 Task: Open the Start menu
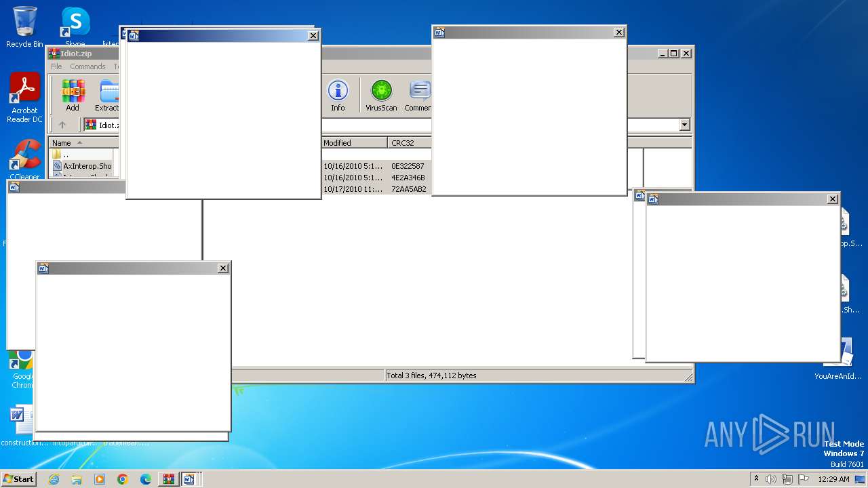pyautogui.click(x=18, y=479)
